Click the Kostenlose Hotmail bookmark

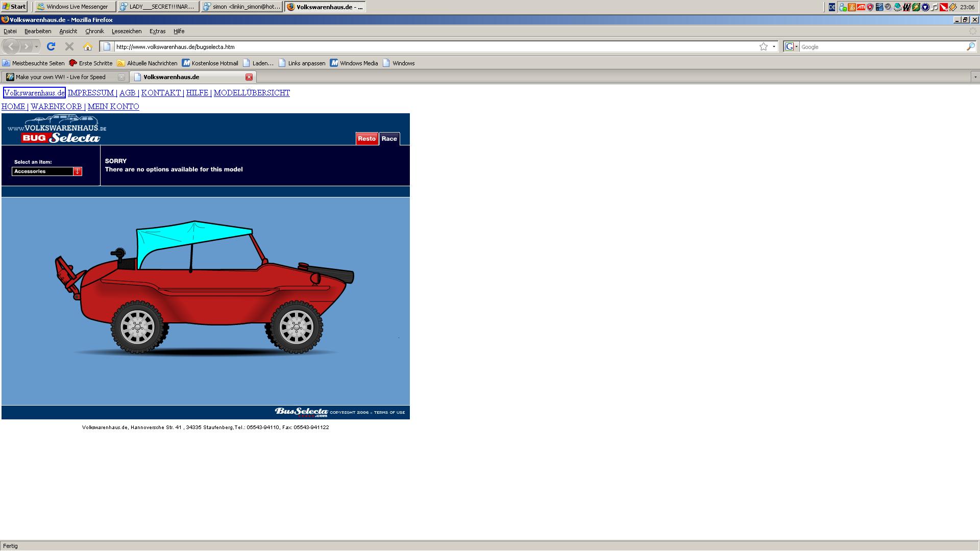214,63
